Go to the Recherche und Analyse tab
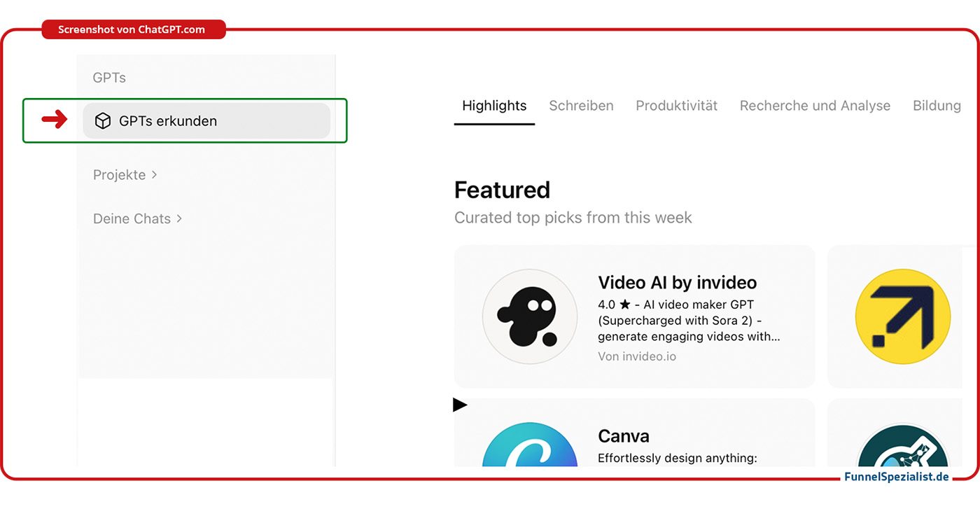Image resolution: width=980 pixels, height=509 pixels. (x=815, y=106)
